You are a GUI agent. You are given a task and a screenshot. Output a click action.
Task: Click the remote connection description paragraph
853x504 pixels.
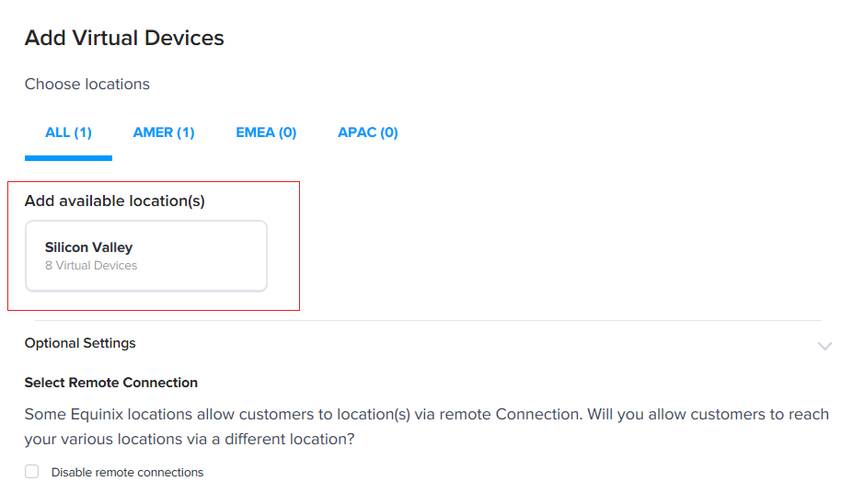pos(427,427)
